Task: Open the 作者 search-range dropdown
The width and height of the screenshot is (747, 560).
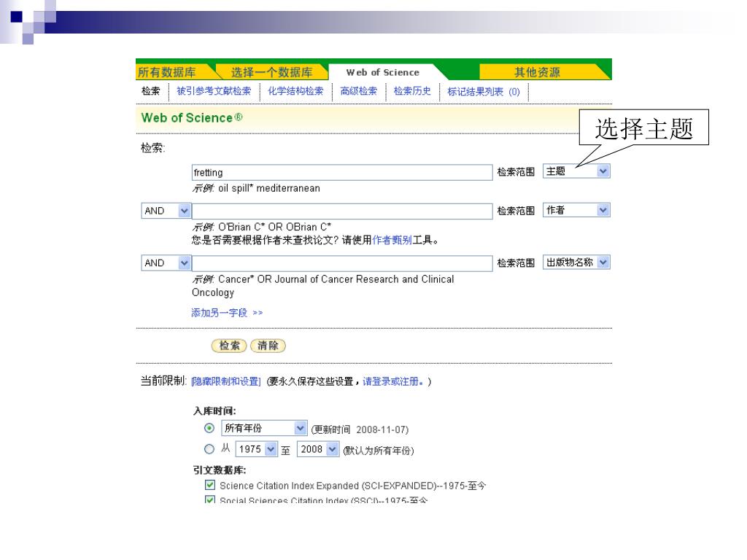Action: (x=576, y=210)
